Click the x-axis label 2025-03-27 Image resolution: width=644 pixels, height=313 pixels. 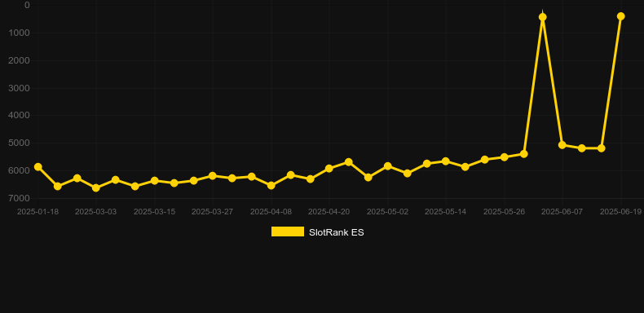point(212,212)
